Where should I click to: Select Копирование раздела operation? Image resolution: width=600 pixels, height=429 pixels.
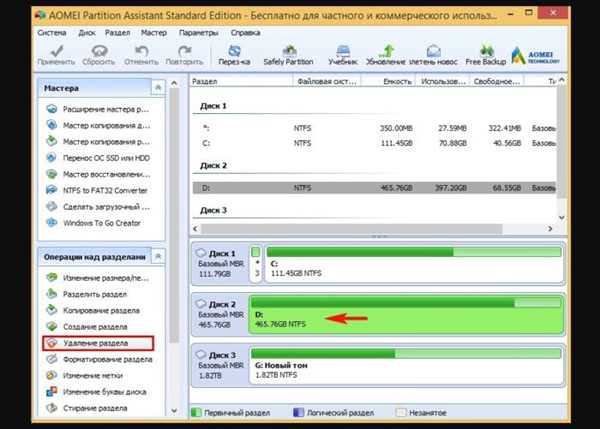(x=93, y=310)
